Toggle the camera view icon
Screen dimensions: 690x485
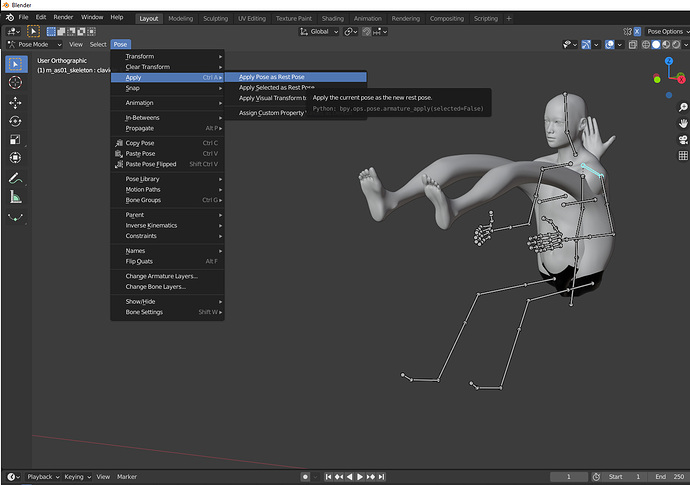[x=683, y=140]
